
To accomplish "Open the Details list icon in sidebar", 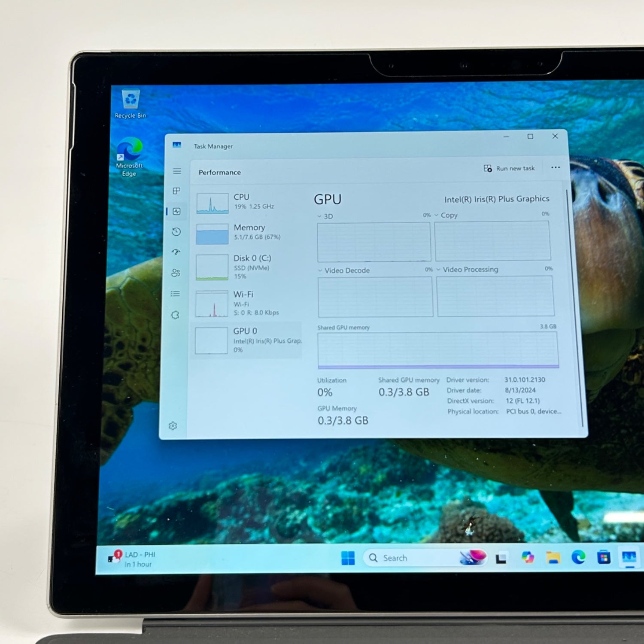I will click(175, 294).
